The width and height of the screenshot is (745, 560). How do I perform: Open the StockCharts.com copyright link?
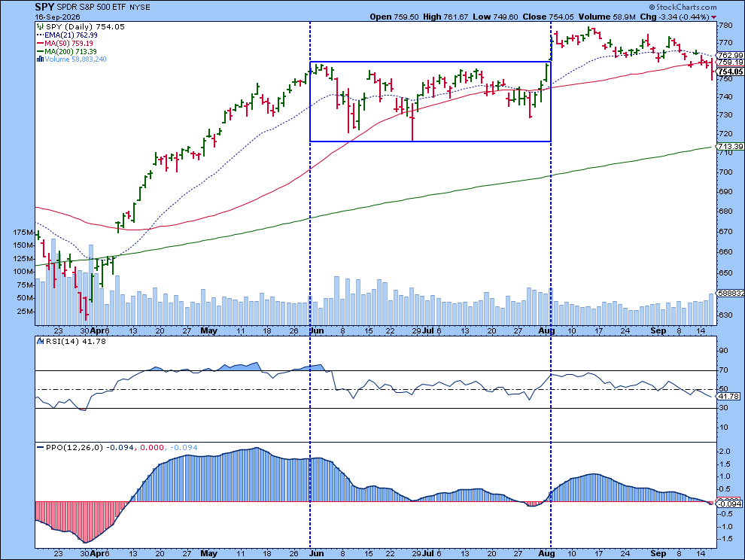[683, 7]
